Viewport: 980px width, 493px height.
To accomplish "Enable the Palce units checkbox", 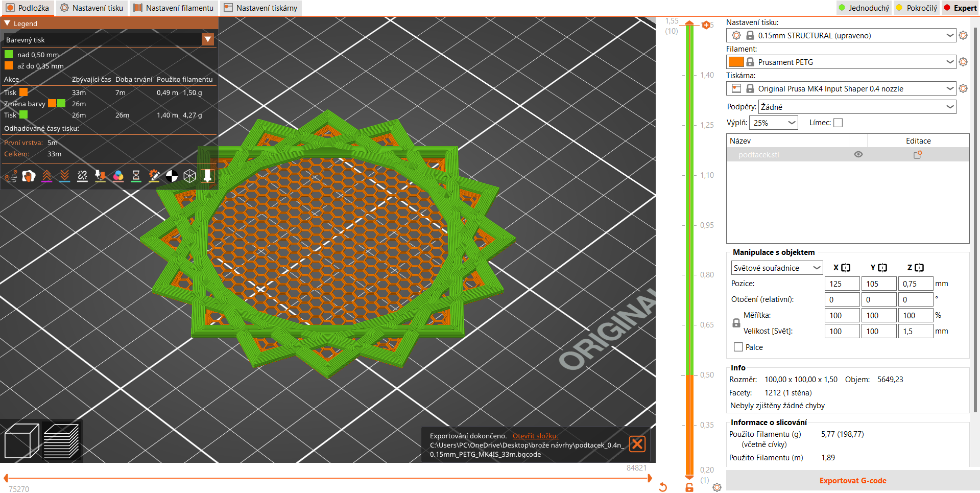I will click(737, 347).
